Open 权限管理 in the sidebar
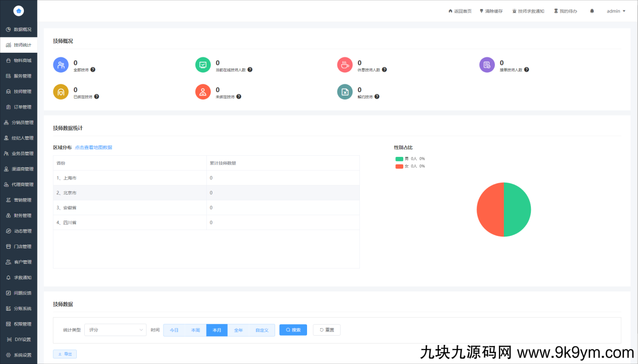 coord(18,324)
